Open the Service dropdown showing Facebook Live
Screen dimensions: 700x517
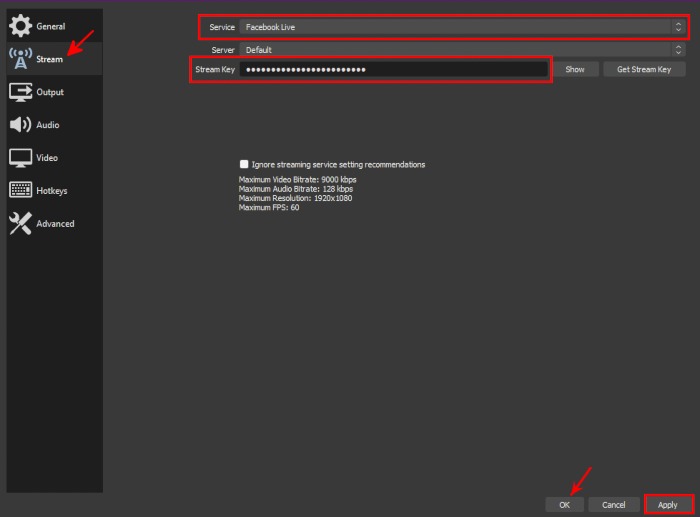[x=462, y=27]
